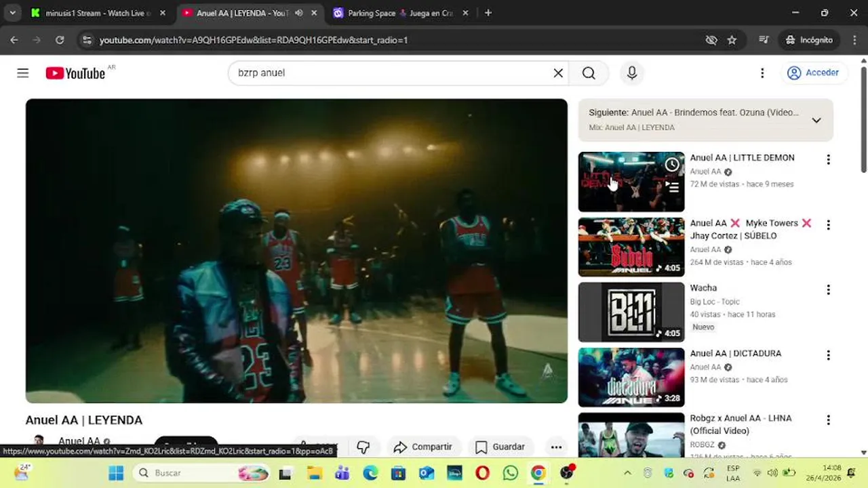
Task: Open the Anuel AA channel under LEYENDA
Action: point(79,441)
